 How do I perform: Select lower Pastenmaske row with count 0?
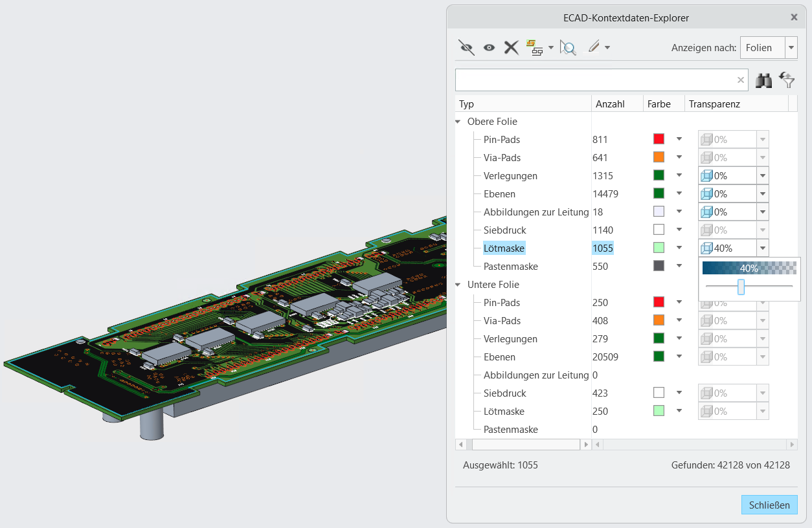(x=510, y=430)
